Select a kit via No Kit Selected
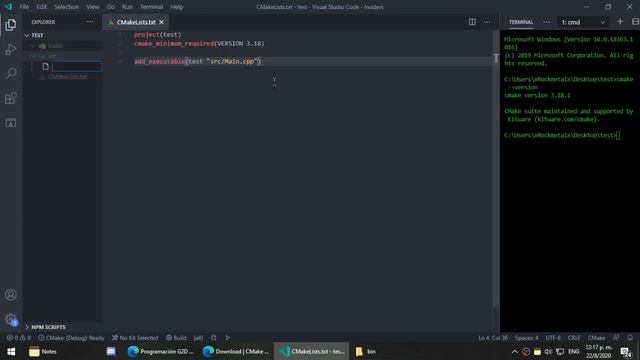 click(x=135, y=338)
